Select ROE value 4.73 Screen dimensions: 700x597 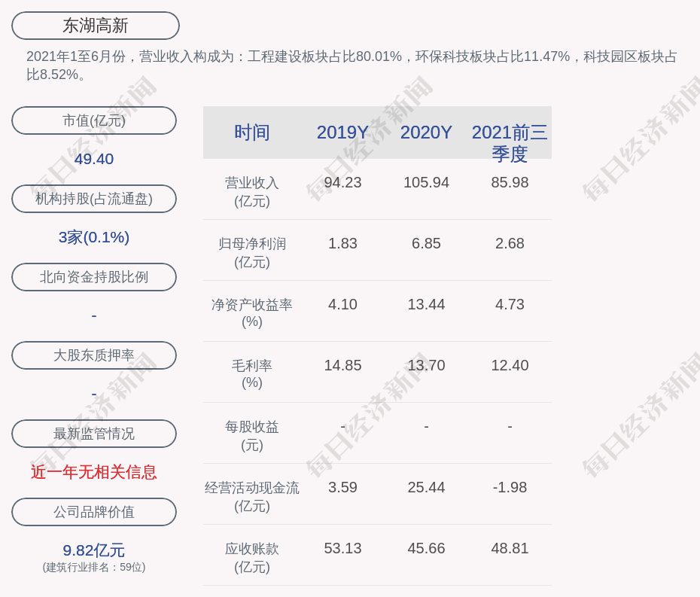point(510,305)
